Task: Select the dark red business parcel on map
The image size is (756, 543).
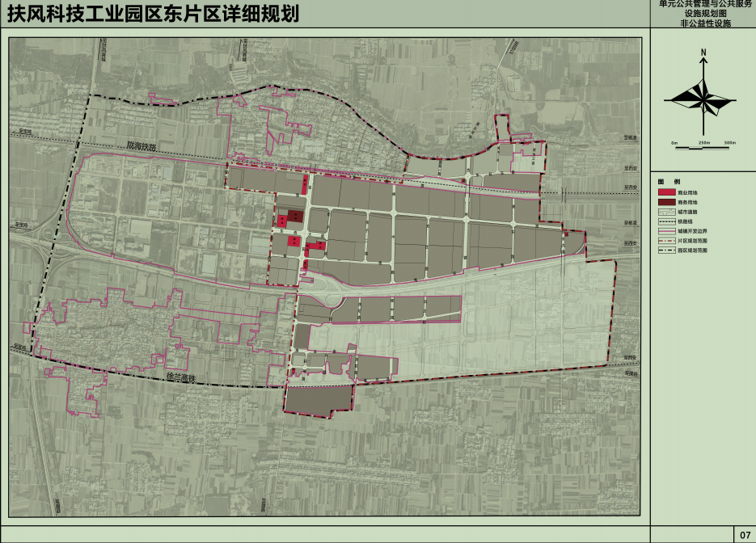Action: point(296,216)
